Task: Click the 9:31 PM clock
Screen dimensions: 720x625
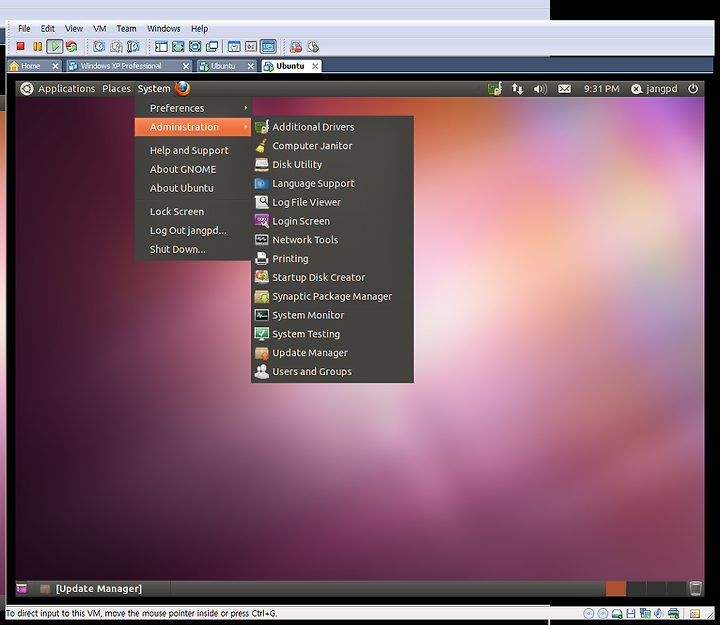Action: pyautogui.click(x=602, y=89)
